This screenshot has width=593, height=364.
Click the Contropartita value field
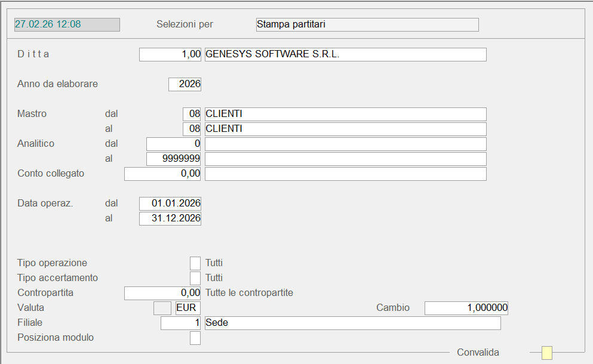[162, 293]
